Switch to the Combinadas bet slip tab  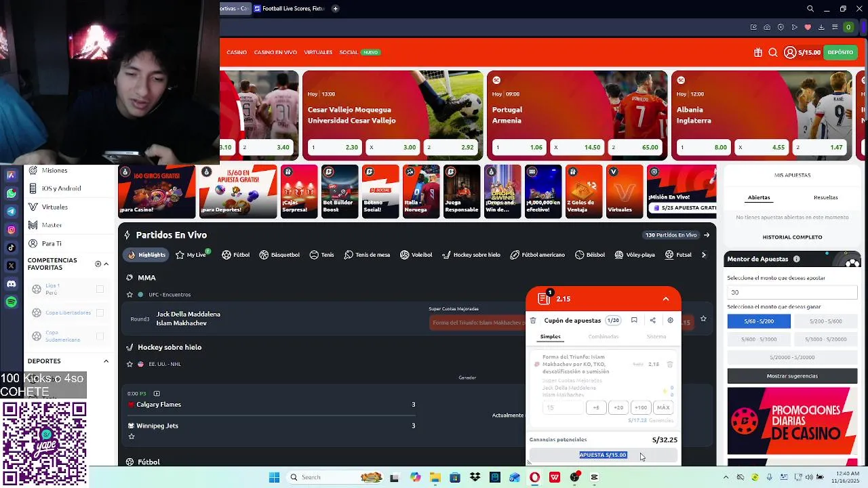(604, 337)
